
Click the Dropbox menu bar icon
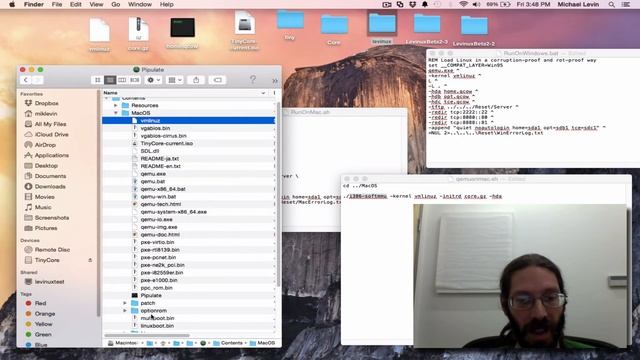(x=413, y=4)
